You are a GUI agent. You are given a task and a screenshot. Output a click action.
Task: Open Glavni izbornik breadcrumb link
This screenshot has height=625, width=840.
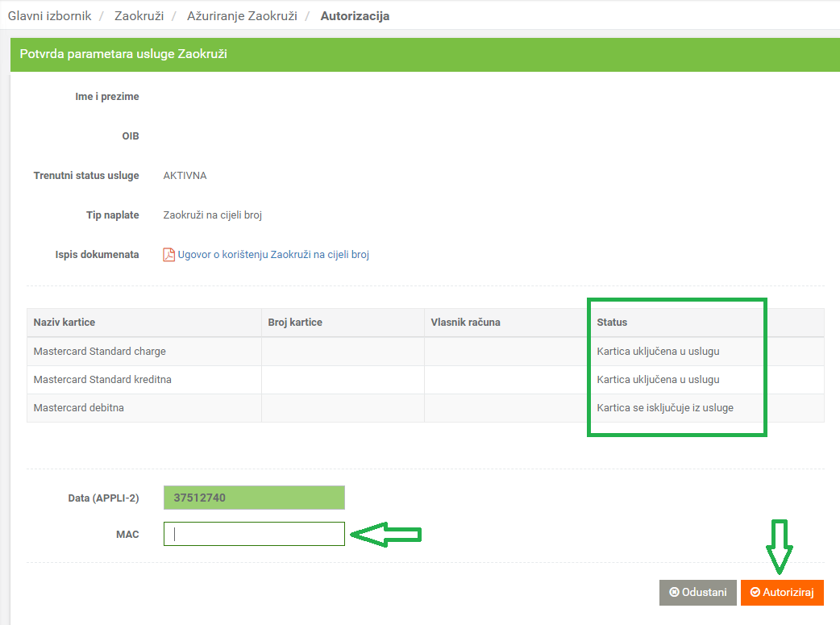click(49, 16)
